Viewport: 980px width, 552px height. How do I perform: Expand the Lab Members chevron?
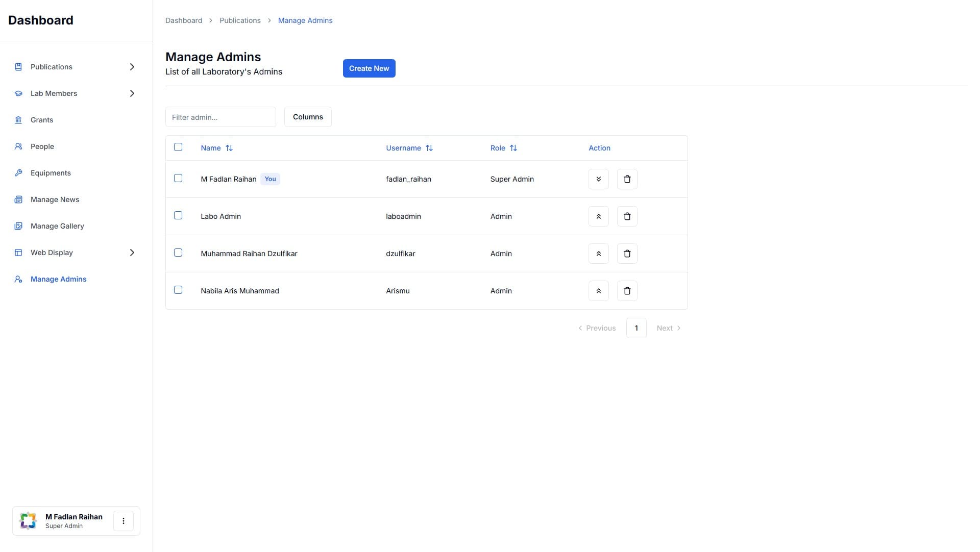132,93
